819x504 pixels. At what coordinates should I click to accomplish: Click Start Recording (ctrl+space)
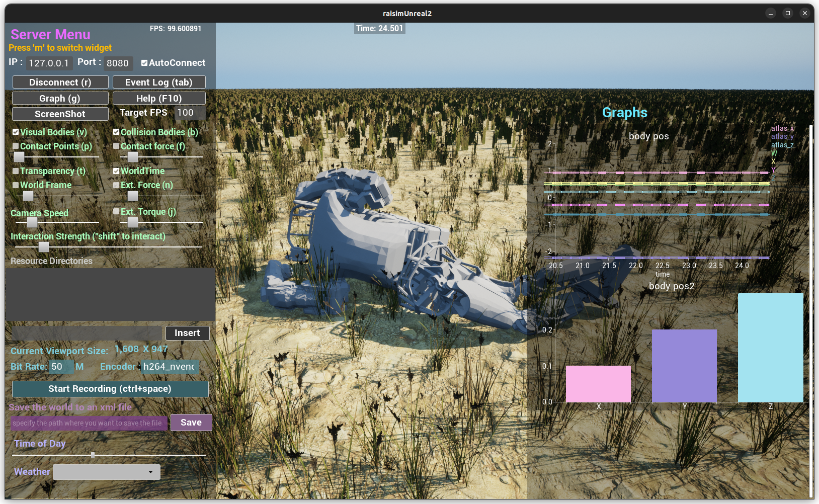tap(110, 389)
